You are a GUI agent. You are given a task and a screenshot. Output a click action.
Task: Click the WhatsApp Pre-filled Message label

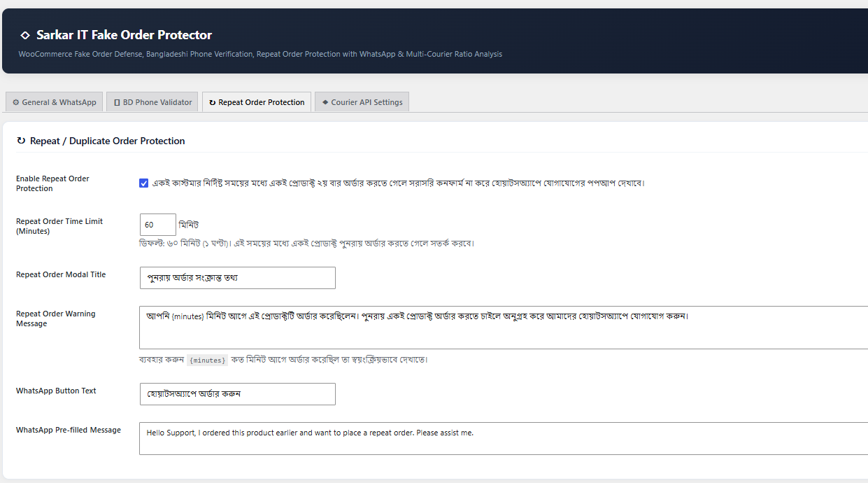tap(69, 430)
